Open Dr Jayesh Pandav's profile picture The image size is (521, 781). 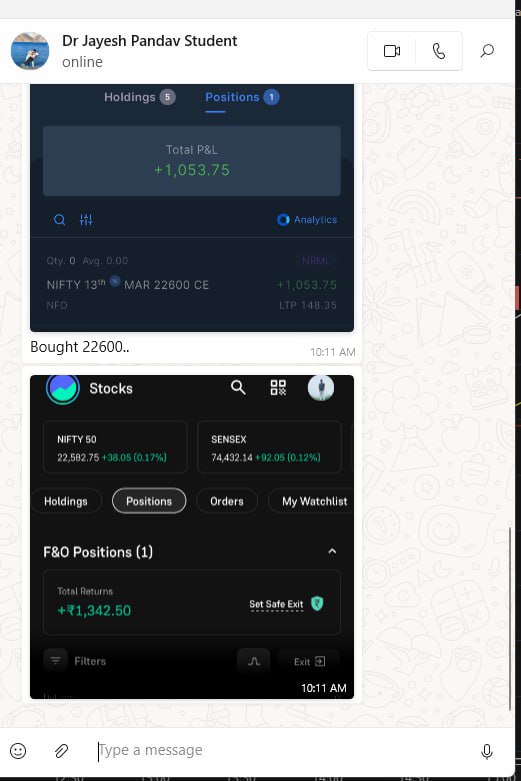(x=30, y=51)
